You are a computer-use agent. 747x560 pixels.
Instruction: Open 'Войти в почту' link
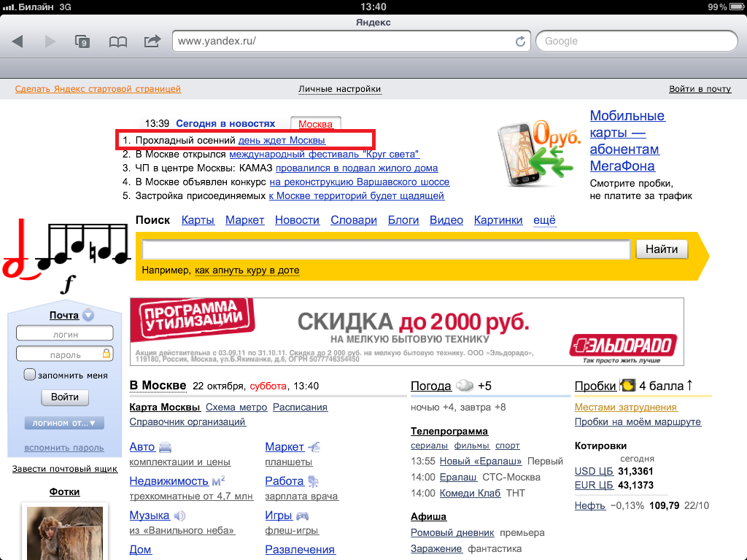(700, 89)
